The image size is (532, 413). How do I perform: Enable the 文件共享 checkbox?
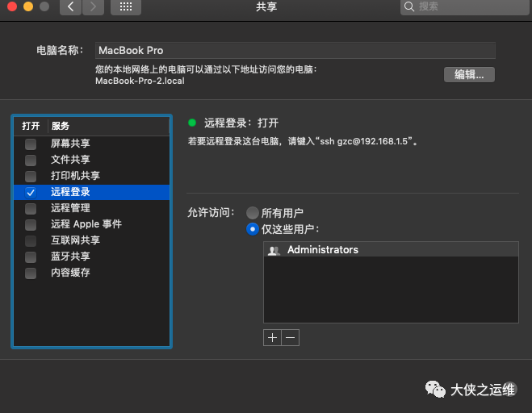31,160
